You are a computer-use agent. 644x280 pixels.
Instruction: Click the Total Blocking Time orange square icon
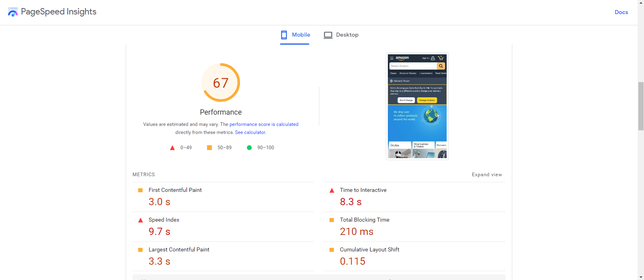point(332,220)
